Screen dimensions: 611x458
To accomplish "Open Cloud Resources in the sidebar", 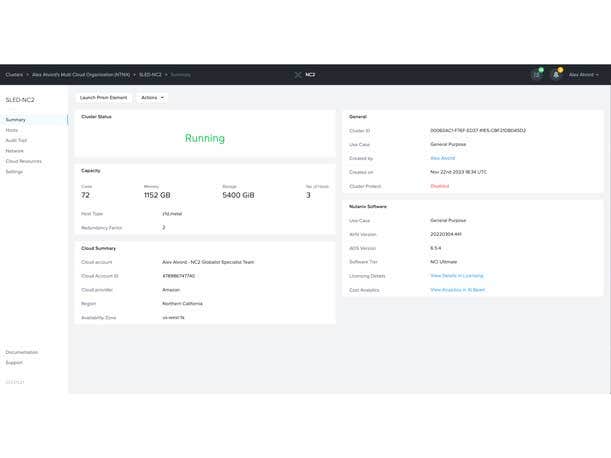I will tap(24, 161).
